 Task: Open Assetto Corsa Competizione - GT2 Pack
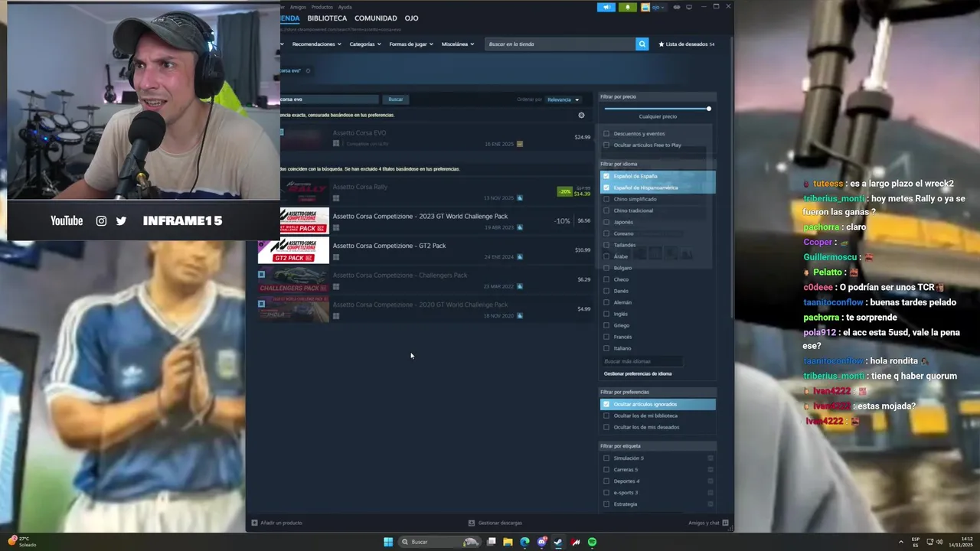point(425,250)
